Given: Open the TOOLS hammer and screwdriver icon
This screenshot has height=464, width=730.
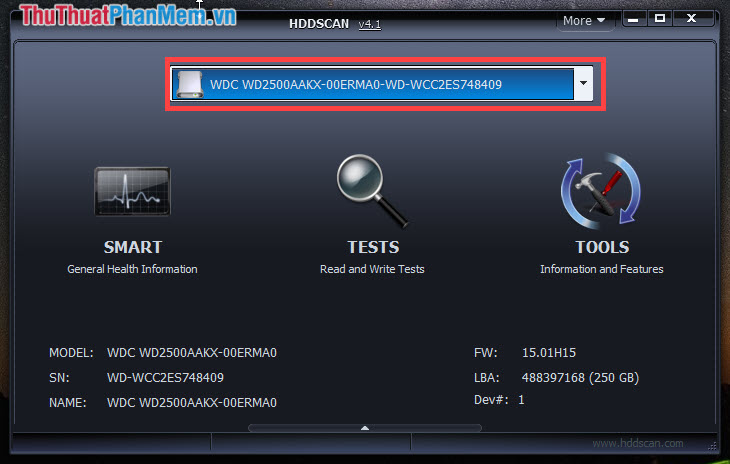Looking at the screenshot, I should pyautogui.click(x=601, y=191).
